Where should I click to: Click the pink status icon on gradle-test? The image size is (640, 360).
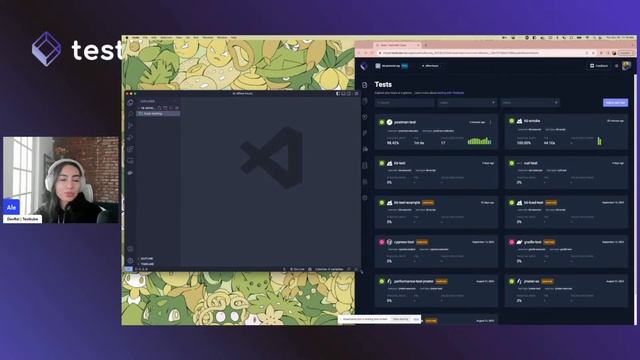(x=511, y=242)
